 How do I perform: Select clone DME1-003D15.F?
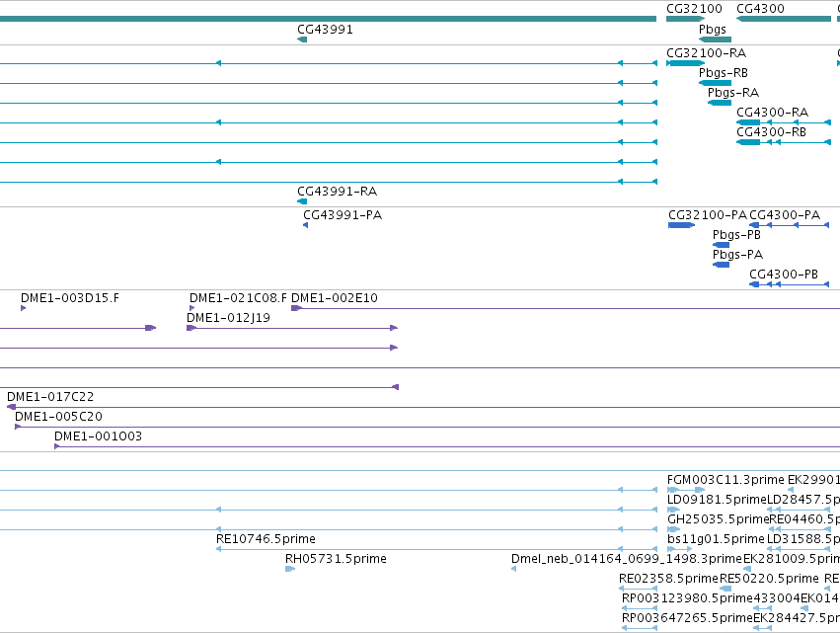(23, 308)
